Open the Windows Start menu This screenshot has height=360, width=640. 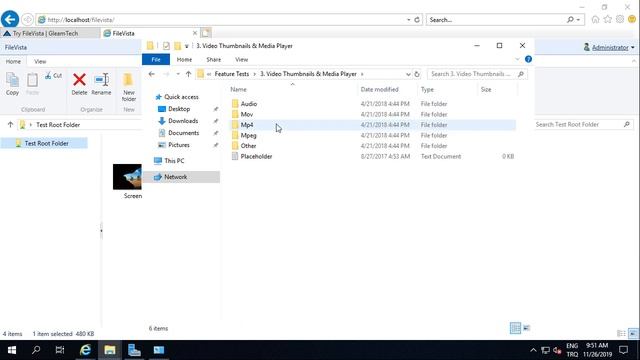[x=12, y=350]
